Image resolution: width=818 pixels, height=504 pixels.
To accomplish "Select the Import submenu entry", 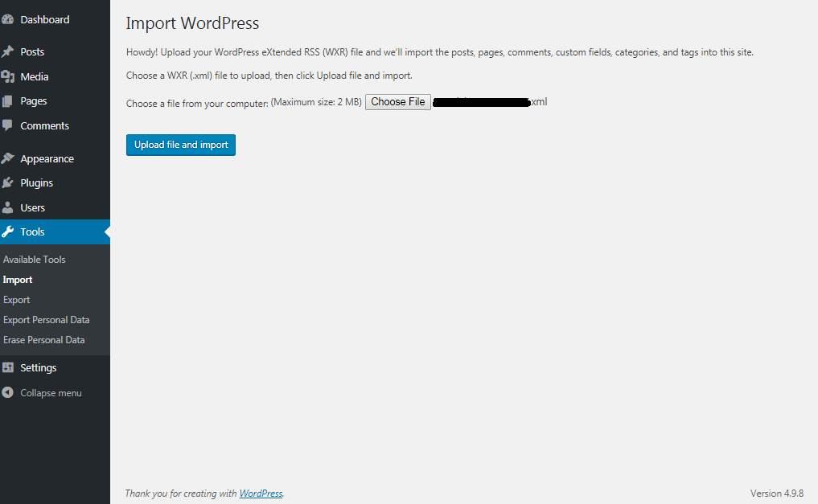I will pyautogui.click(x=17, y=280).
